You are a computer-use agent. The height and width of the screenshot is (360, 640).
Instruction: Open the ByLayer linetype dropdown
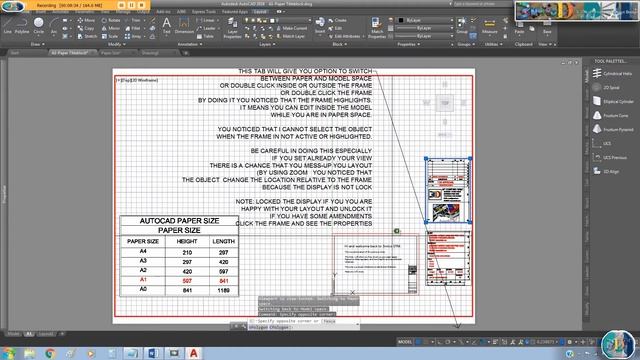[x=424, y=36]
